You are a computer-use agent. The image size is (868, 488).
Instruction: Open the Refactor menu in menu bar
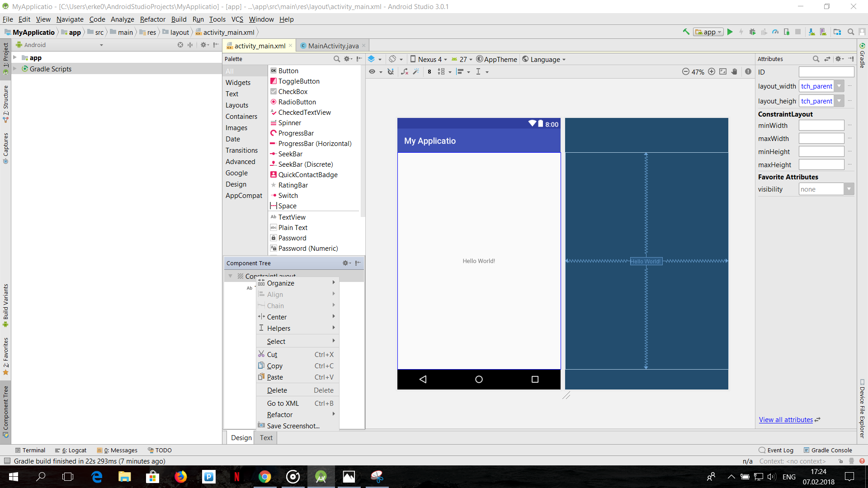click(152, 19)
